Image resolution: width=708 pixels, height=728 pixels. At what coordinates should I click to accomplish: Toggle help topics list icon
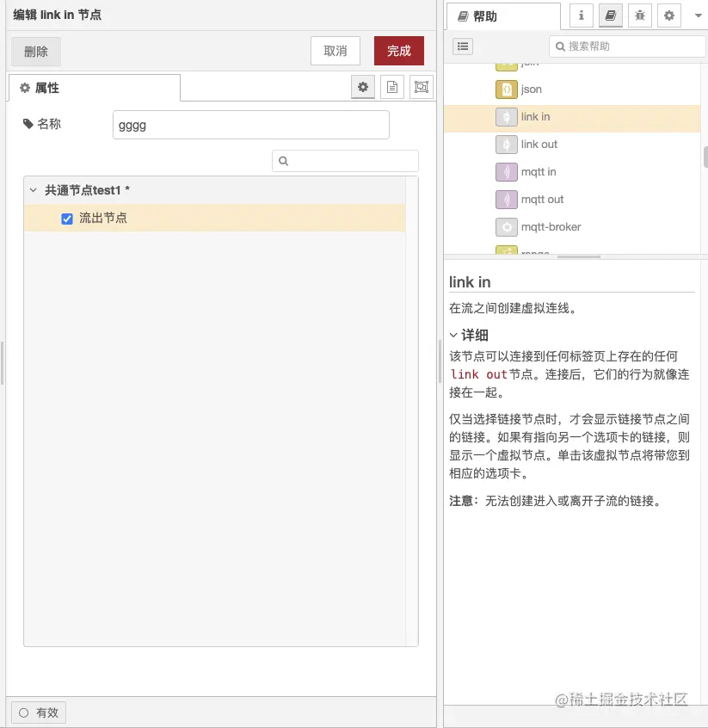463,46
